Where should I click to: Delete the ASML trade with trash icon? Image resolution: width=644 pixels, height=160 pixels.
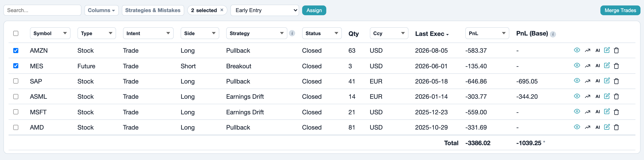(617, 96)
